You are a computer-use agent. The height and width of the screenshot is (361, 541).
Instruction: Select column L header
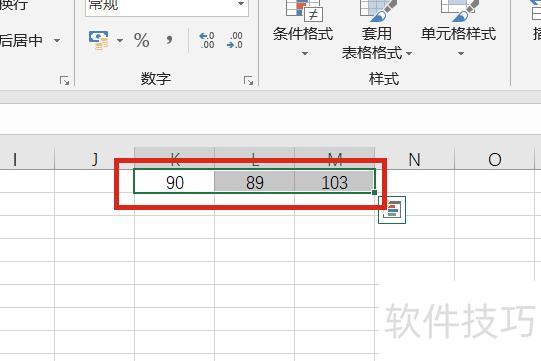(255, 158)
